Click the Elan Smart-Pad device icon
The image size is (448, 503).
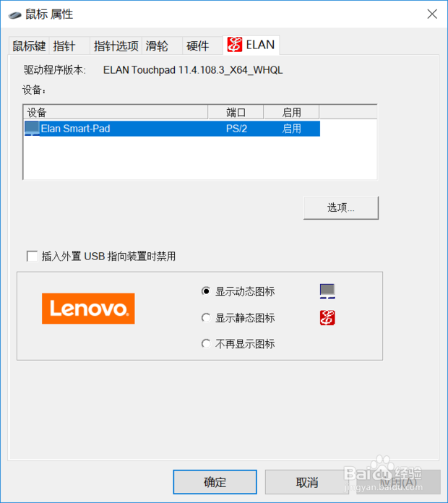[x=32, y=129]
